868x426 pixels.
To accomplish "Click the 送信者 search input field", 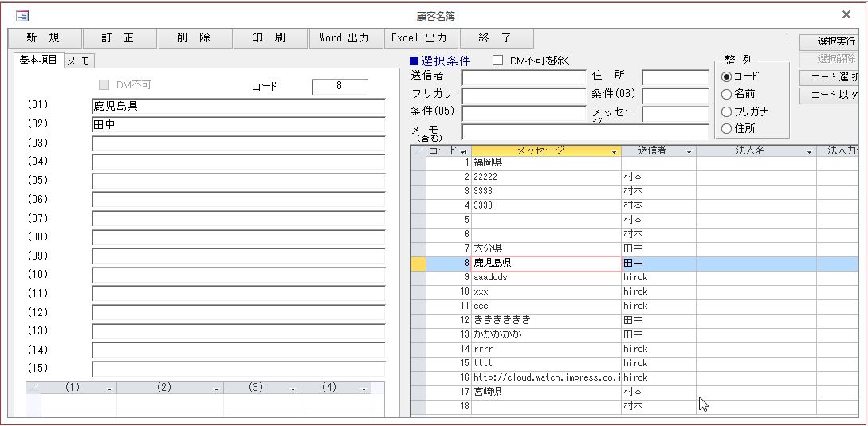I will tap(523, 78).
